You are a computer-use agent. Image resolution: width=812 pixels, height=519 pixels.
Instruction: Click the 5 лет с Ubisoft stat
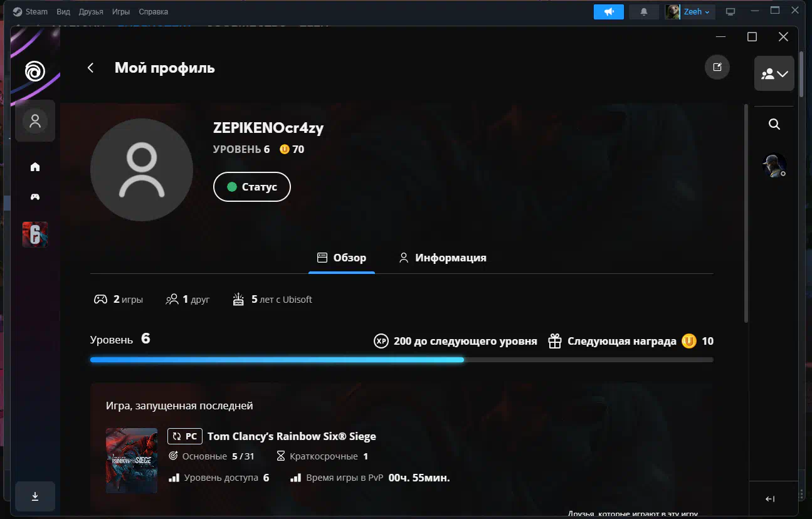272,300
